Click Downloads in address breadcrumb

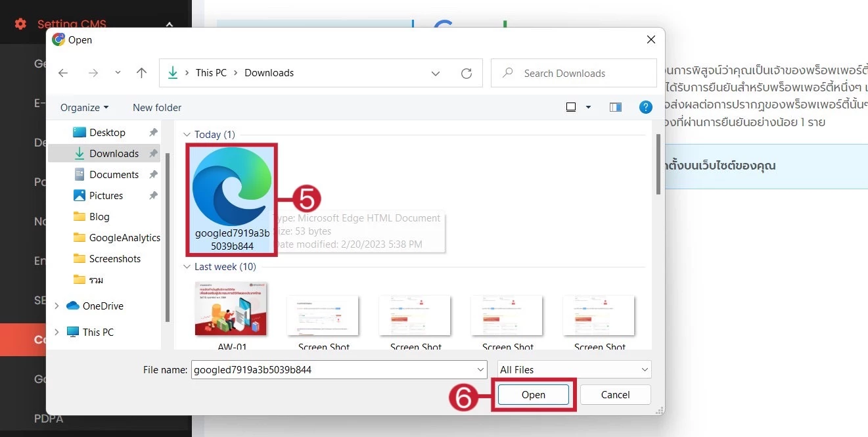(269, 73)
